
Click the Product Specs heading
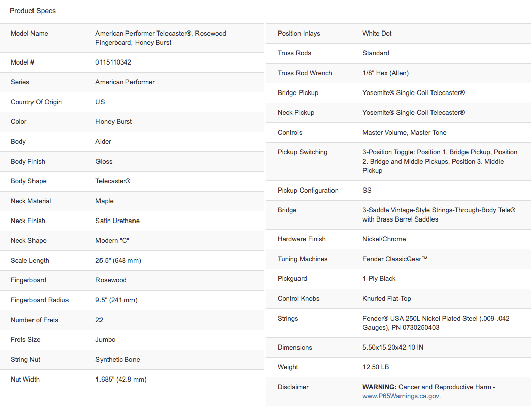click(x=32, y=11)
